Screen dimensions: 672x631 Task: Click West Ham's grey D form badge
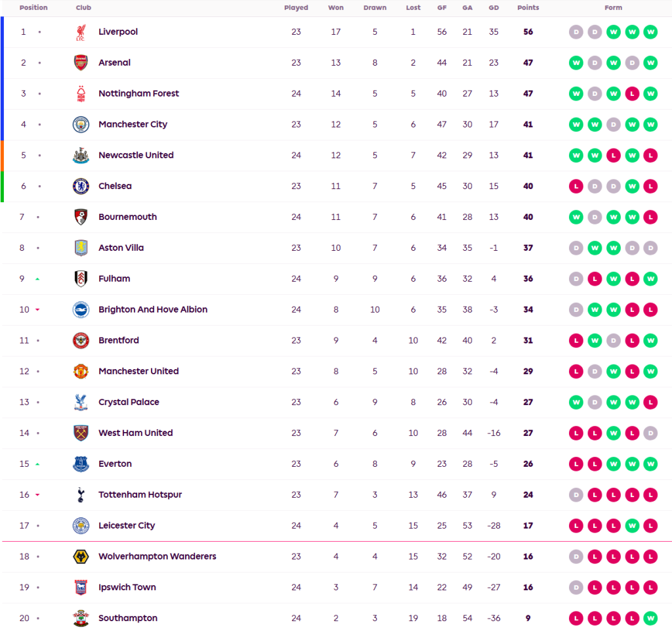pos(650,433)
